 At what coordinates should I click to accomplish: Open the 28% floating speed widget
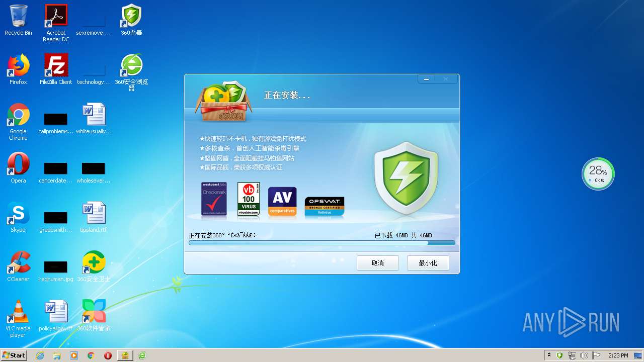598,174
